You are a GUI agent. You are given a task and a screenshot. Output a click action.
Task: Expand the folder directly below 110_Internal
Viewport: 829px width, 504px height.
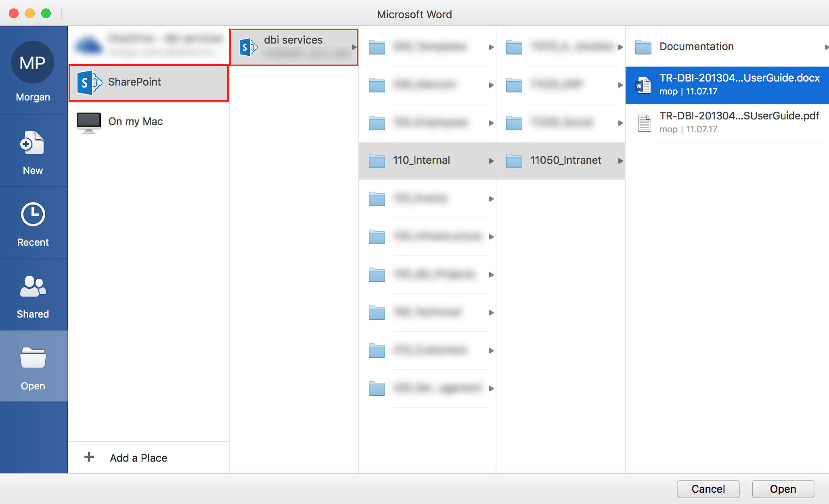(491, 199)
